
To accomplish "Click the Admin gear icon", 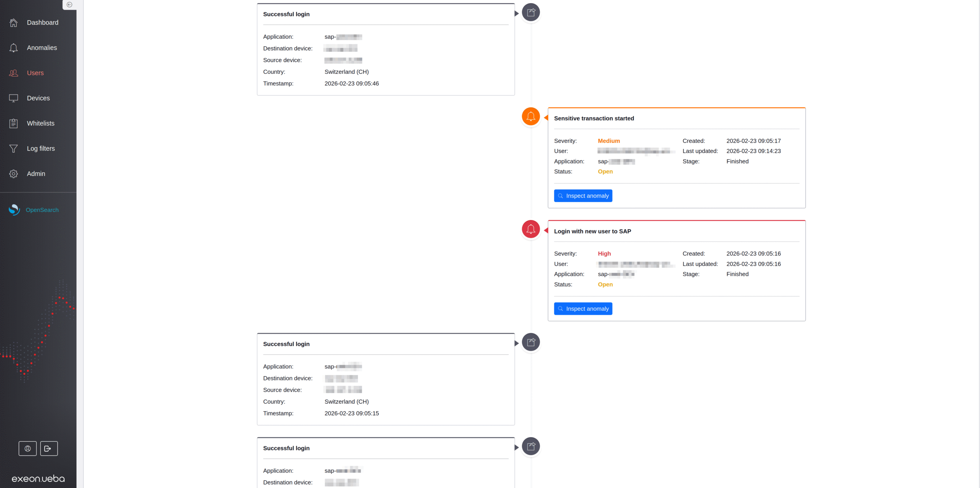I will click(14, 174).
